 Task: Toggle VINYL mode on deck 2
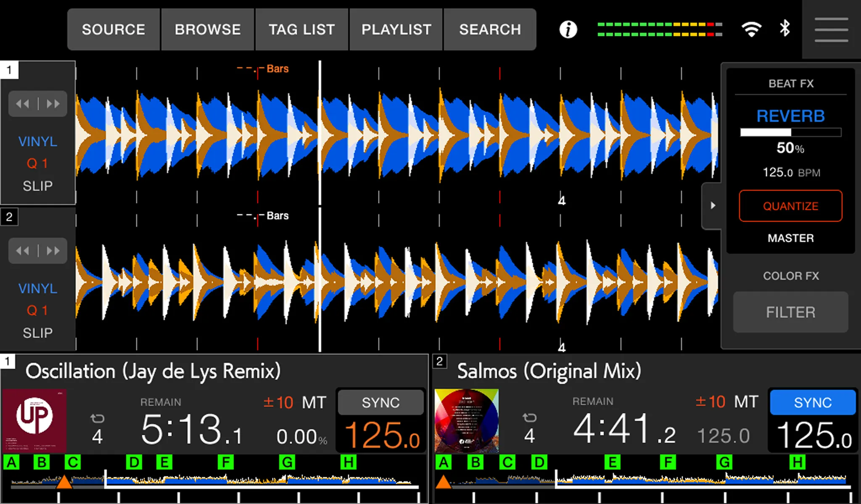[38, 289]
